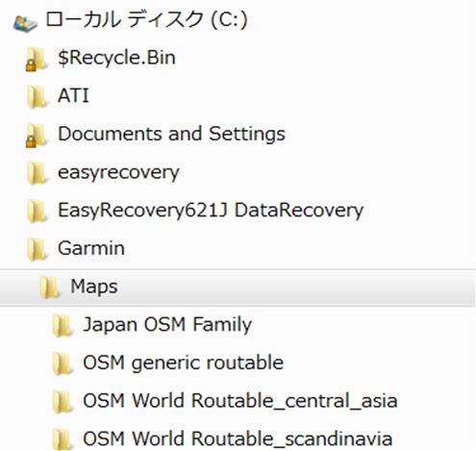
Task: Open the OSM World Routable_central_asia folder
Action: click(240, 401)
